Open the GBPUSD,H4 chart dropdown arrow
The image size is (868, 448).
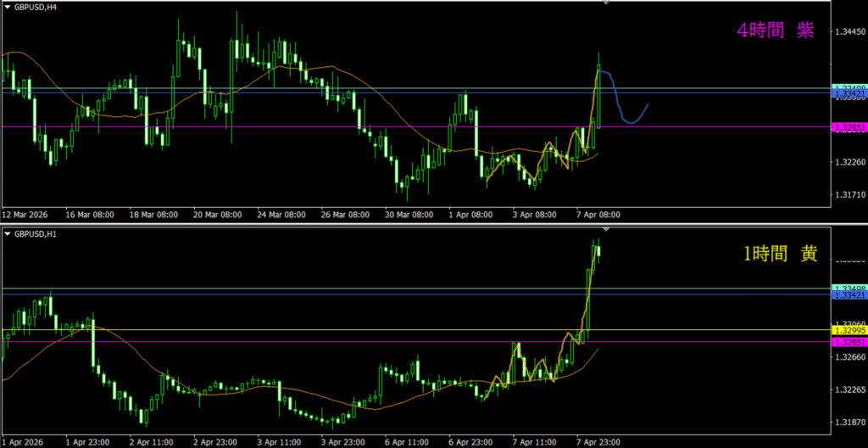(x=7, y=6)
